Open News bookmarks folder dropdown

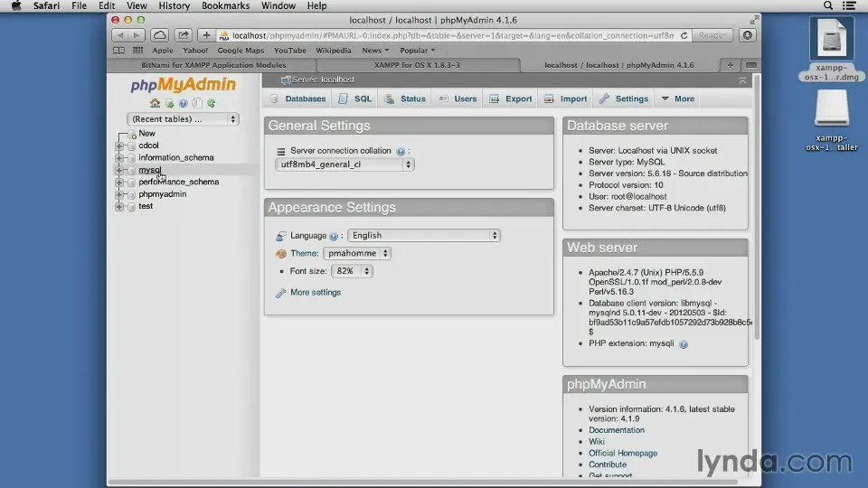(375, 51)
